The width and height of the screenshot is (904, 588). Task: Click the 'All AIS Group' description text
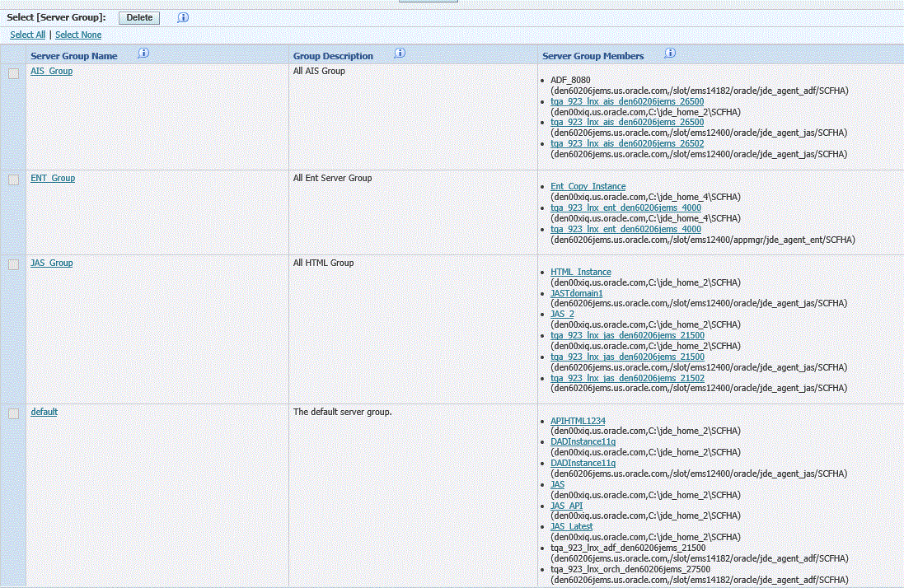coord(319,71)
